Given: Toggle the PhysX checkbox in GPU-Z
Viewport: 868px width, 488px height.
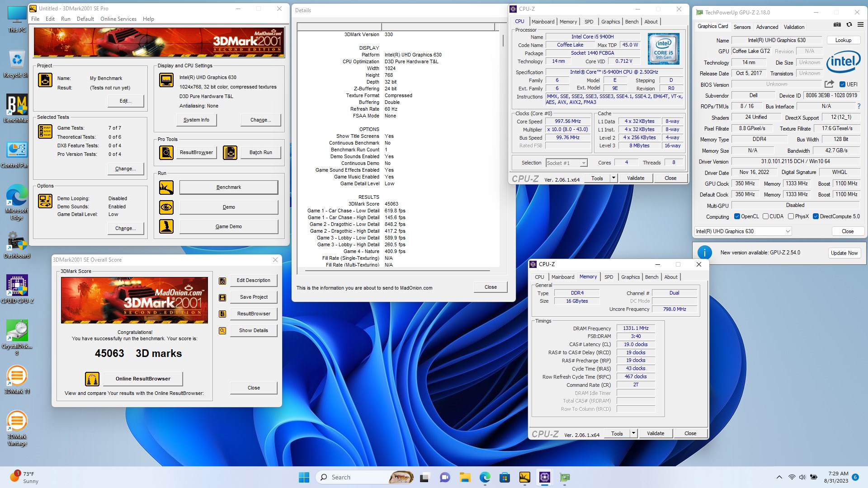Looking at the screenshot, I should [791, 216].
